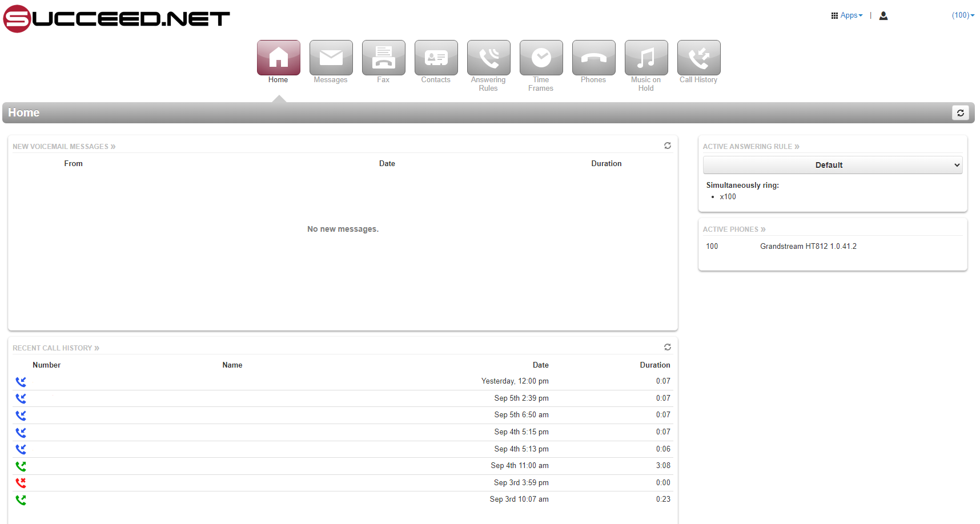Screen dimensions: 980x524
Task: Open the Messages section
Action: pos(331,62)
